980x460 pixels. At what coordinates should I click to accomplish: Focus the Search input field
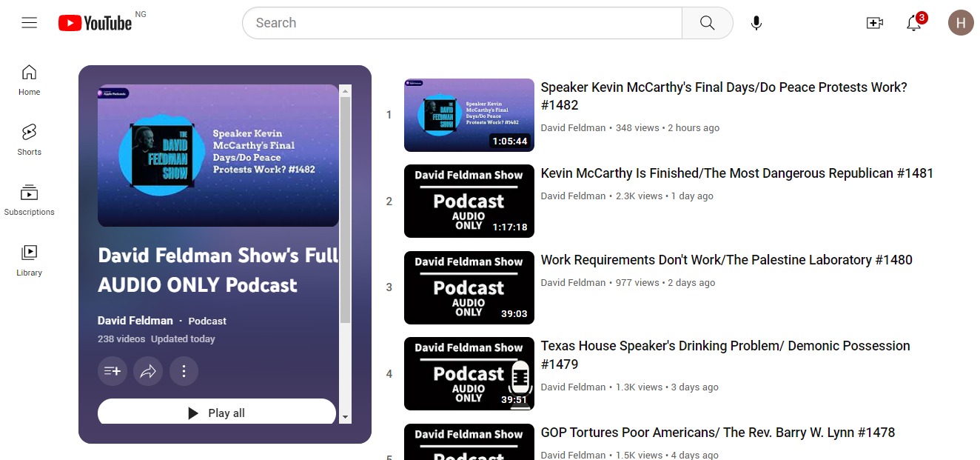[x=462, y=23]
